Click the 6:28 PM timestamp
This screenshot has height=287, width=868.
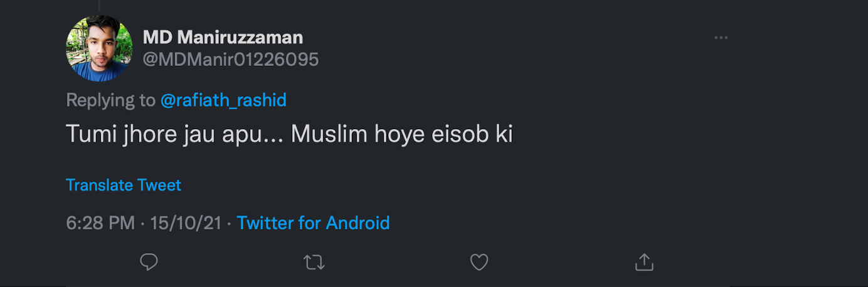click(100, 222)
